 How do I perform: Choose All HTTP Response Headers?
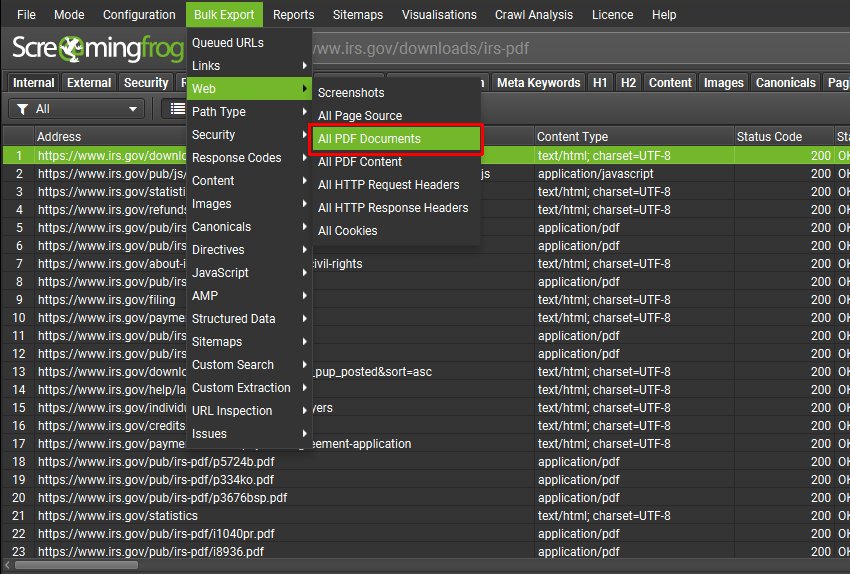click(396, 208)
